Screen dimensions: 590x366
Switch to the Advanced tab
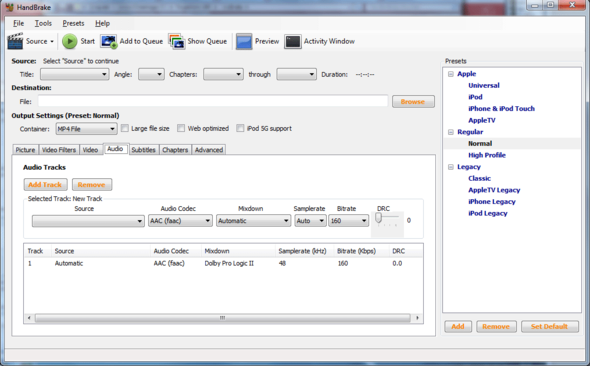coord(209,150)
